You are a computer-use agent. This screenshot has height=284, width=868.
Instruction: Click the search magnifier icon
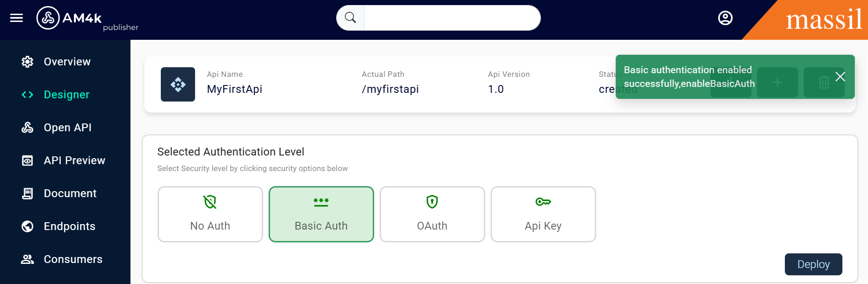[x=350, y=18]
